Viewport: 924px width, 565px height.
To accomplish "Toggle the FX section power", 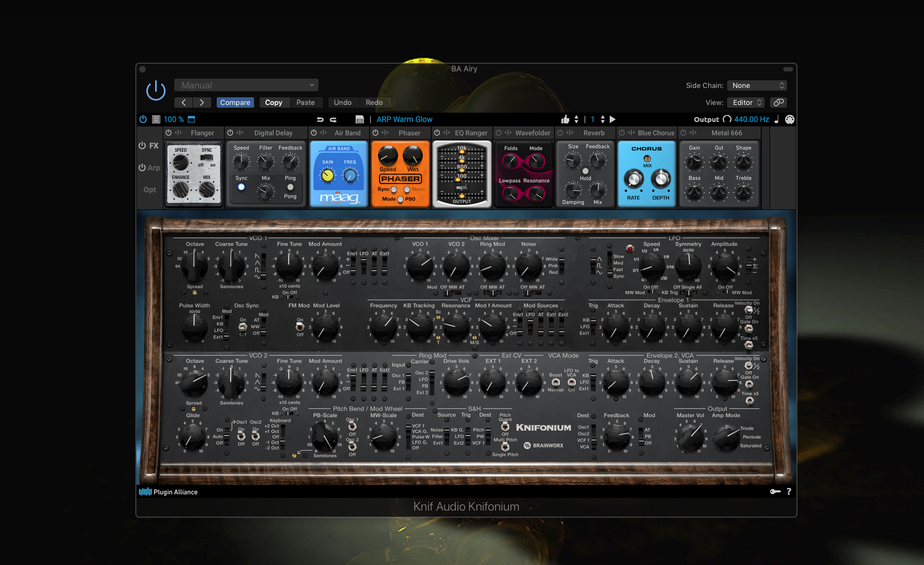I will 142,146.
